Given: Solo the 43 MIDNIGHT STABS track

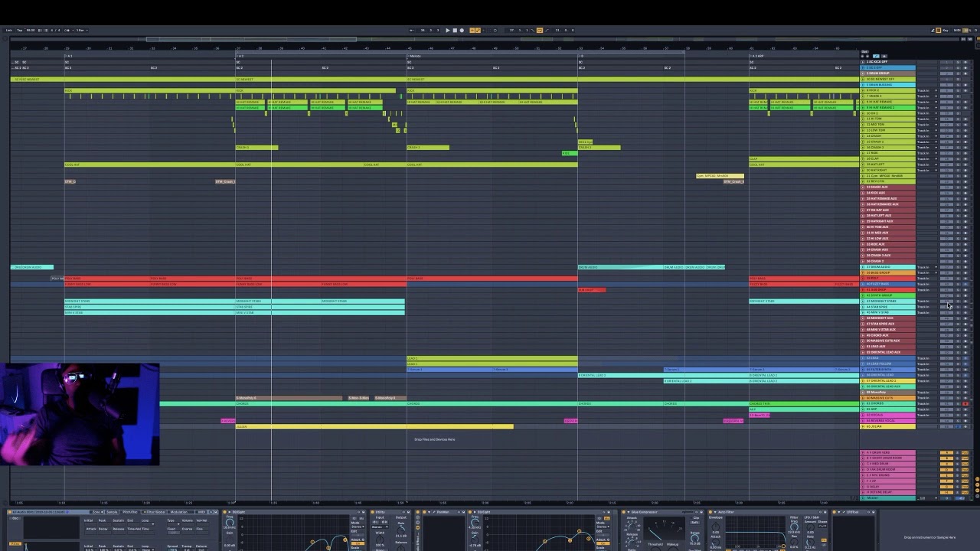Looking at the screenshot, I should click(x=958, y=301).
